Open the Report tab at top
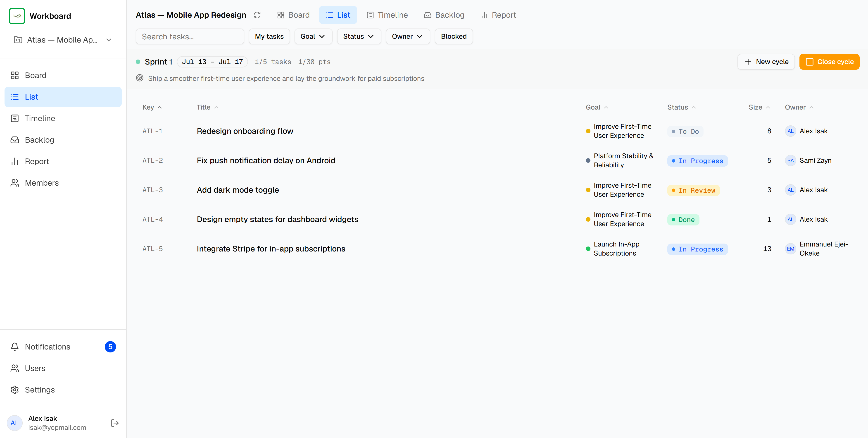Image resolution: width=868 pixels, height=438 pixels. 498,15
